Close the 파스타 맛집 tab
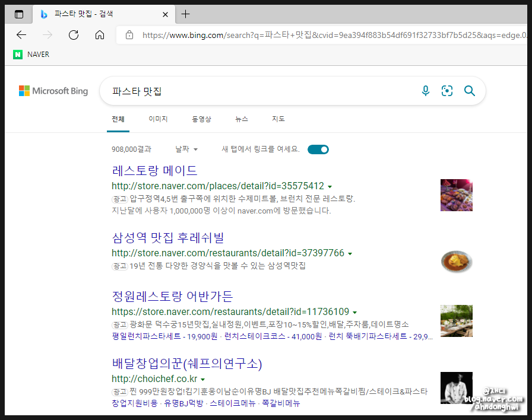 tap(165, 14)
